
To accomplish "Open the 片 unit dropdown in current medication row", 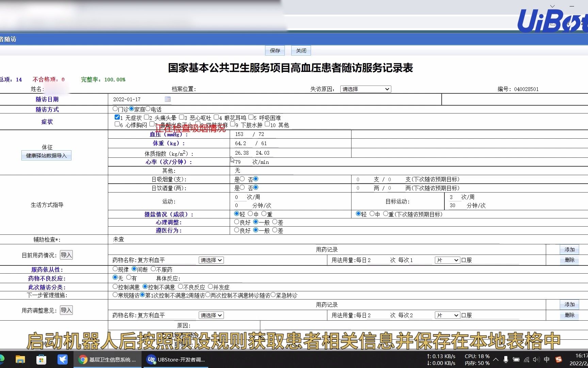I will pos(447,260).
